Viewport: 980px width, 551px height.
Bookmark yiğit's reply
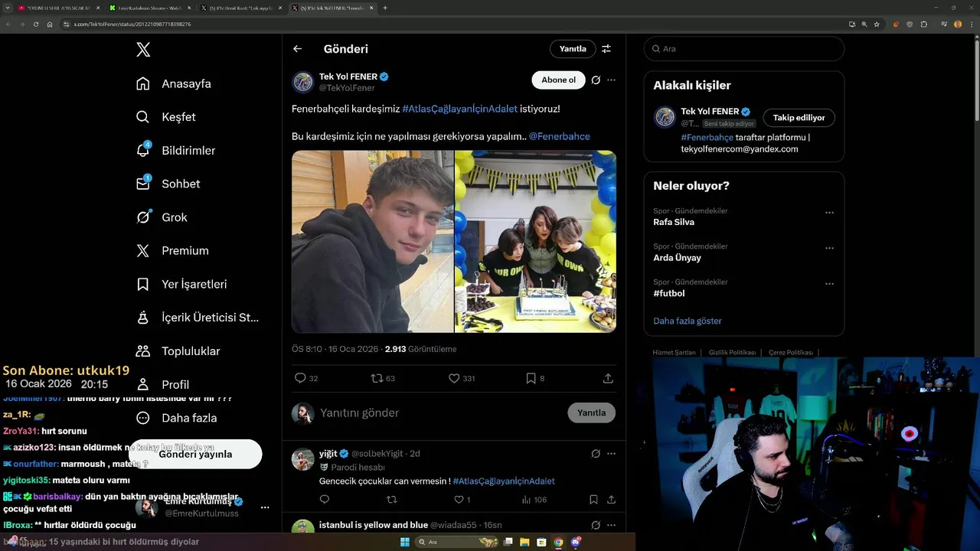coord(593,500)
